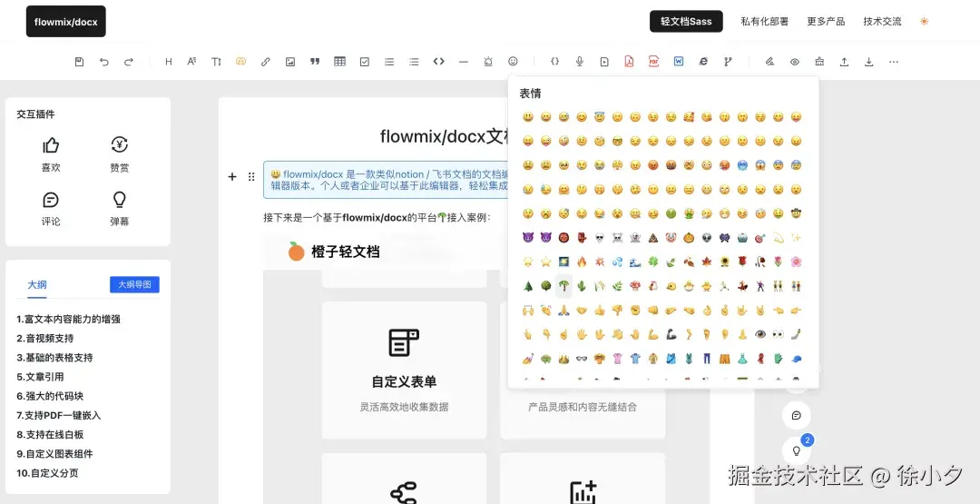Image resolution: width=980 pixels, height=504 pixels.
Task: Select the sunflower emoji
Action: tap(724, 262)
